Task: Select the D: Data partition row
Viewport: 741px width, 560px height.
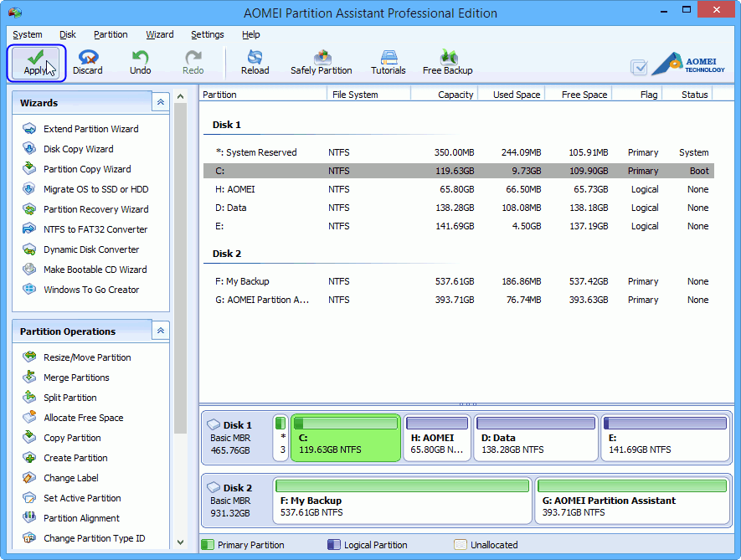Action: point(458,208)
